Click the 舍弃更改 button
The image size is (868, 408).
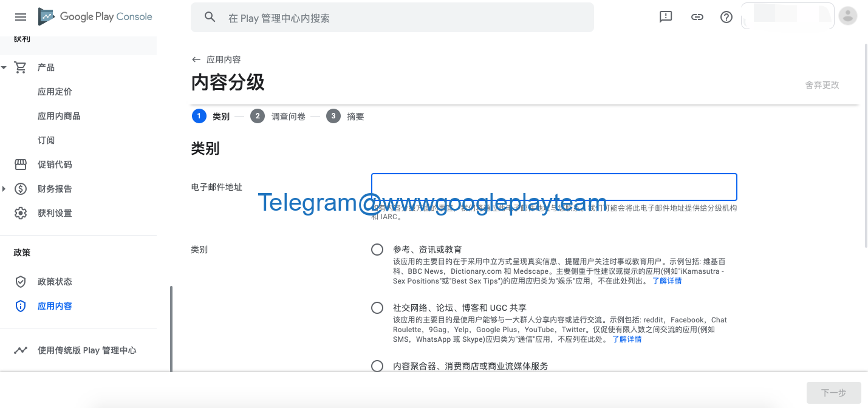pyautogui.click(x=822, y=85)
